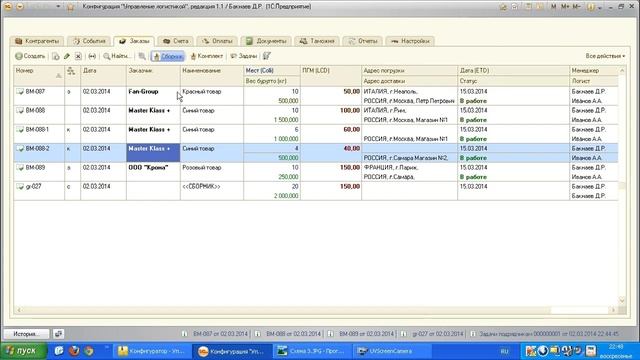
Task: Select order row BM-088
Action: pyautogui.click(x=316, y=115)
